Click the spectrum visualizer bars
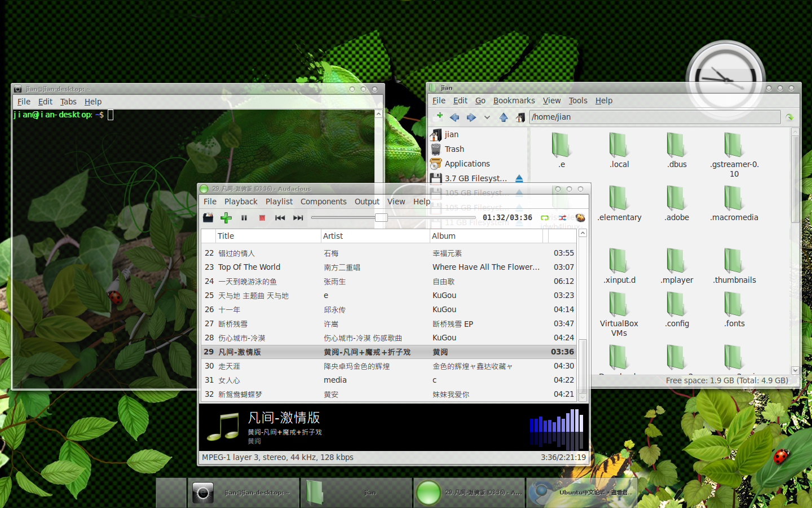The width and height of the screenshot is (812, 508). point(557,428)
